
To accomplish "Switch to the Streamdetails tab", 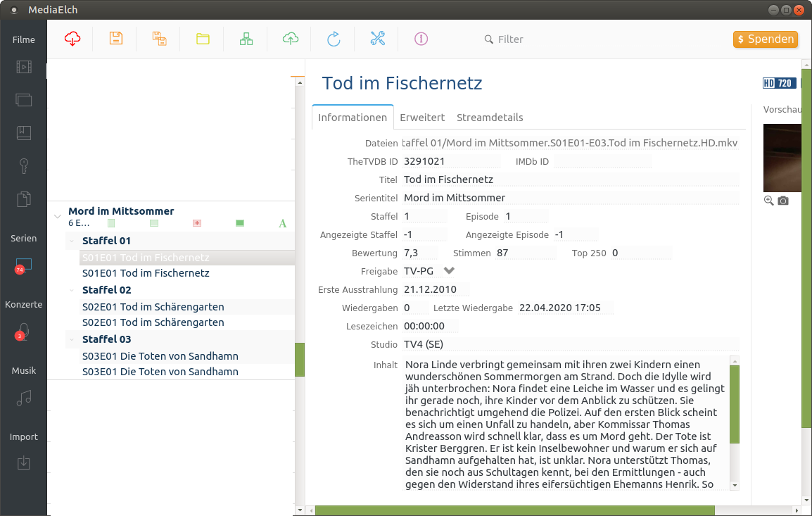I will click(x=490, y=118).
